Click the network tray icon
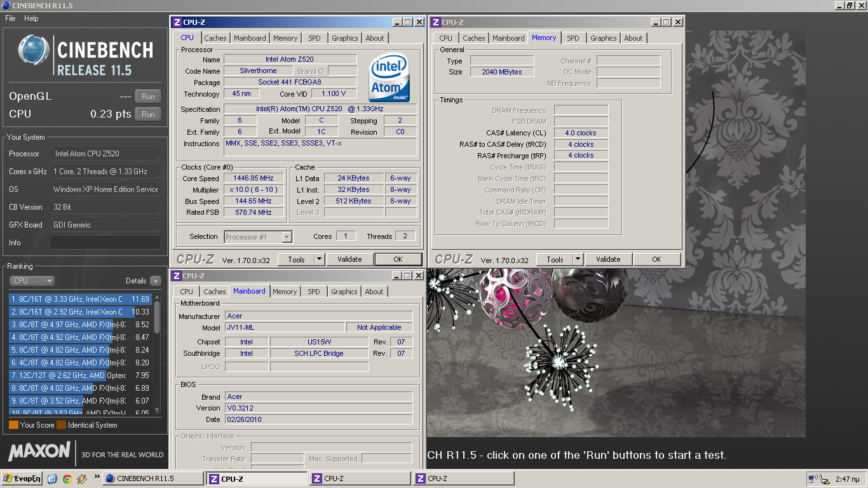868x488 pixels. click(x=813, y=478)
